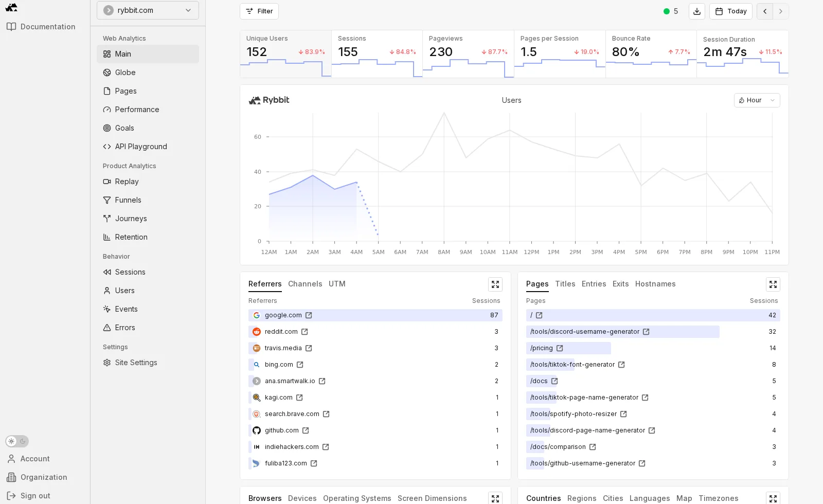The width and height of the screenshot is (823, 504).
Task: Expand the Countries panel fullscreen
Action: (x=773, y=498)
